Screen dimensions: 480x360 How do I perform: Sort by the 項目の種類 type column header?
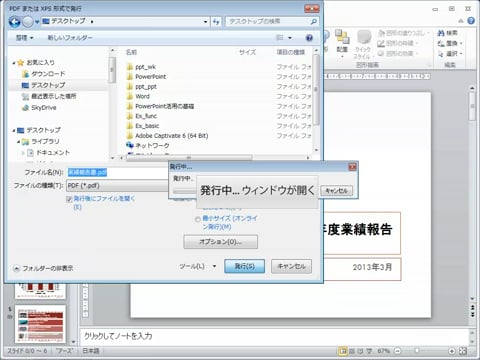291,52
